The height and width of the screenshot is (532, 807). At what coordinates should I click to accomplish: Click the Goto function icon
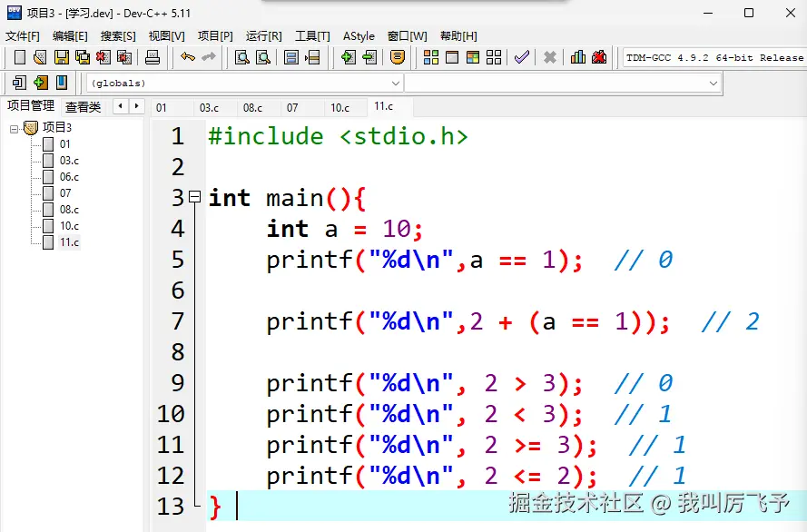(291, 57)
